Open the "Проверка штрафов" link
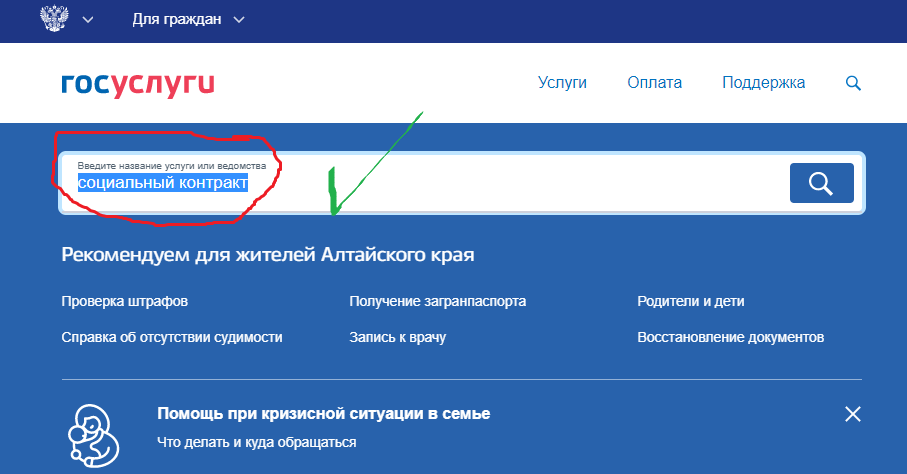This screenshot has height=474, width=907. click(x=124, y=302)
